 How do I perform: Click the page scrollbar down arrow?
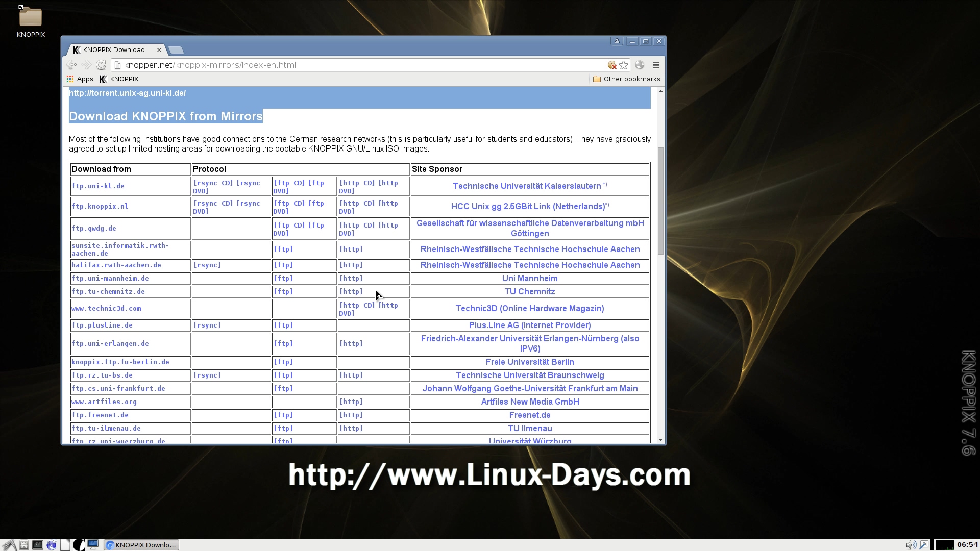point(660,439)
